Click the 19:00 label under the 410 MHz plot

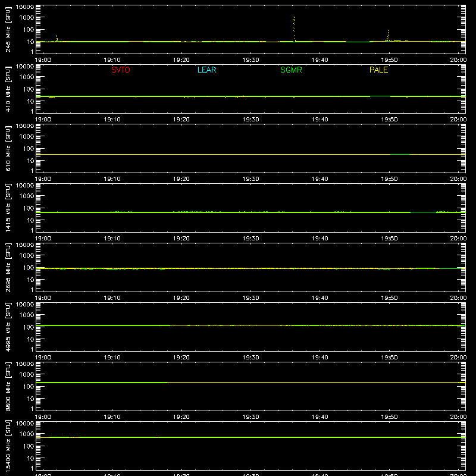click(43, 120)
